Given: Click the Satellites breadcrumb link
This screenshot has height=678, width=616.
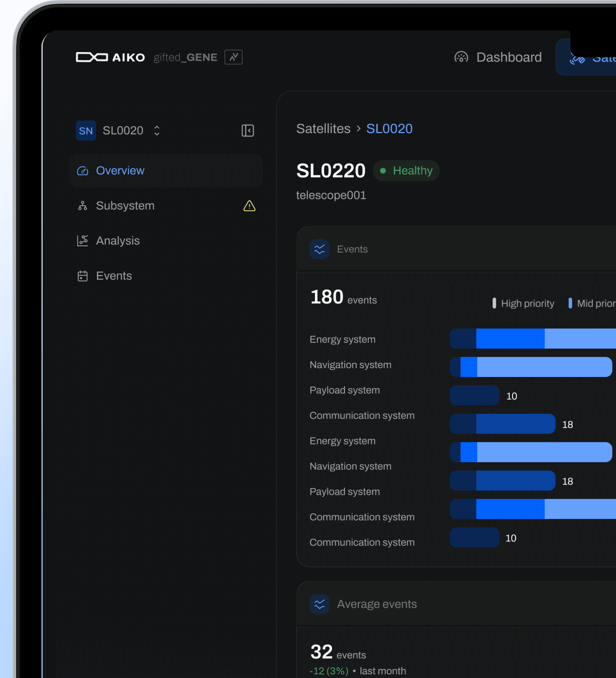Looking at the screenshot, I should (x=323, y=129).
